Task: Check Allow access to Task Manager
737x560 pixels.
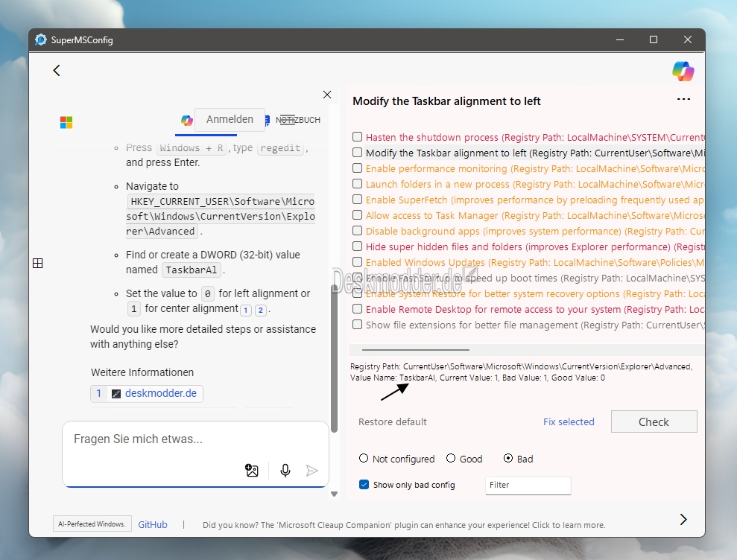Action: (357, 215)
